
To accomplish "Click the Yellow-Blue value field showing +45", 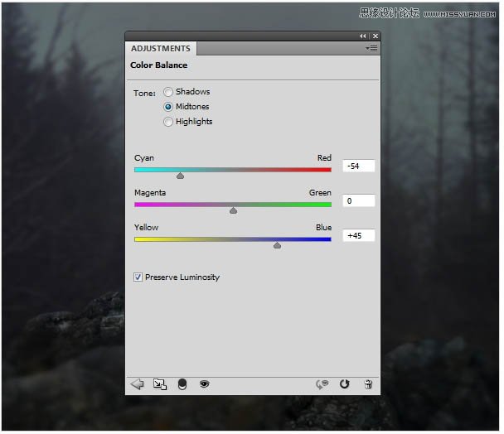I will [358, 236].
